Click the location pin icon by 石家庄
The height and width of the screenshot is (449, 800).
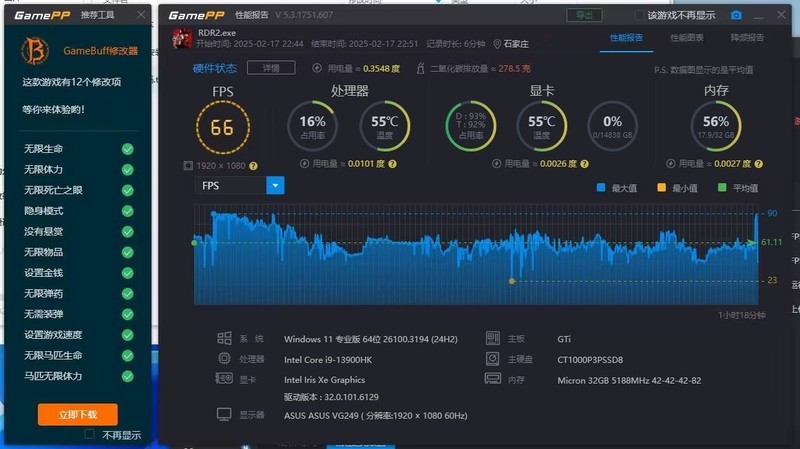tap(497, 44)
